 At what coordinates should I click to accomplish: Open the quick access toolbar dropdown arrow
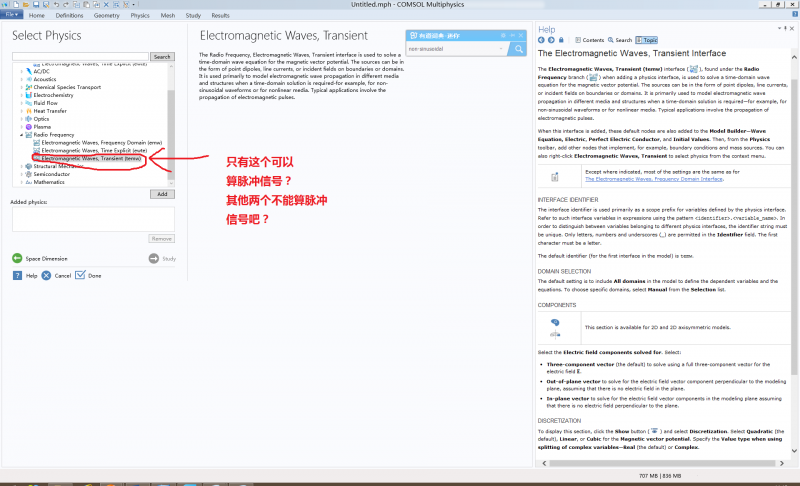point(134,4)
